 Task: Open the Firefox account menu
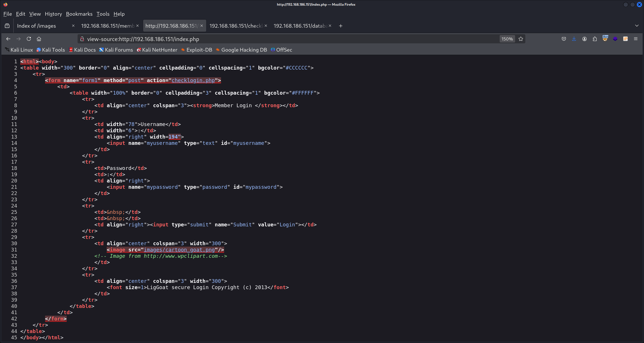(x=584, y=39)
